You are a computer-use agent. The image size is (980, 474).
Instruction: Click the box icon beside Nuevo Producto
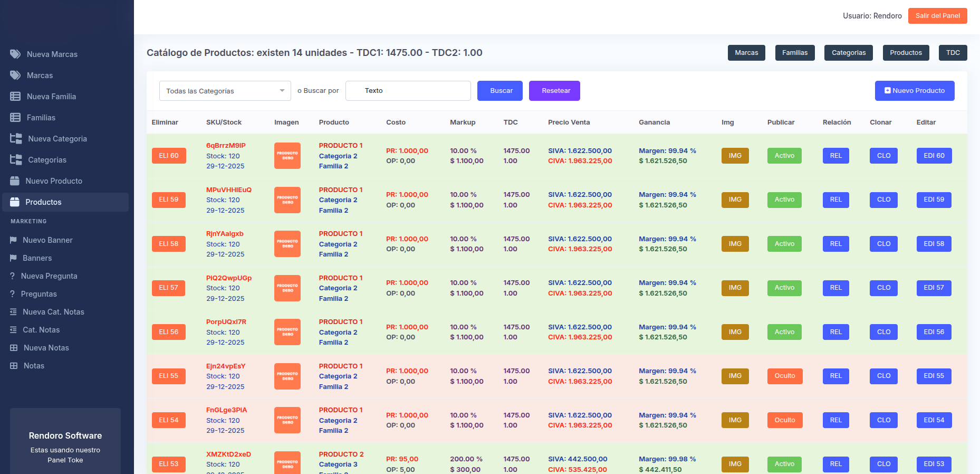pyautogui.click(x=15, y=181)
